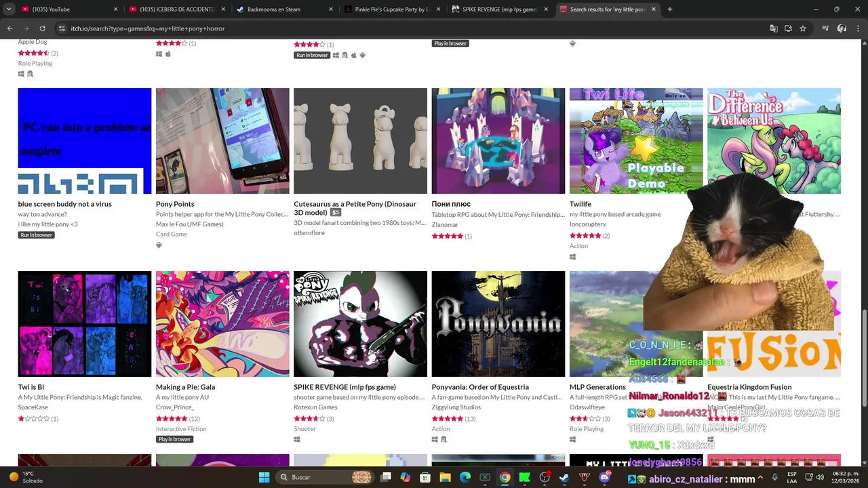Click the Shooter genre tag under SPIKE REVENGE

[x=304, y=429]
